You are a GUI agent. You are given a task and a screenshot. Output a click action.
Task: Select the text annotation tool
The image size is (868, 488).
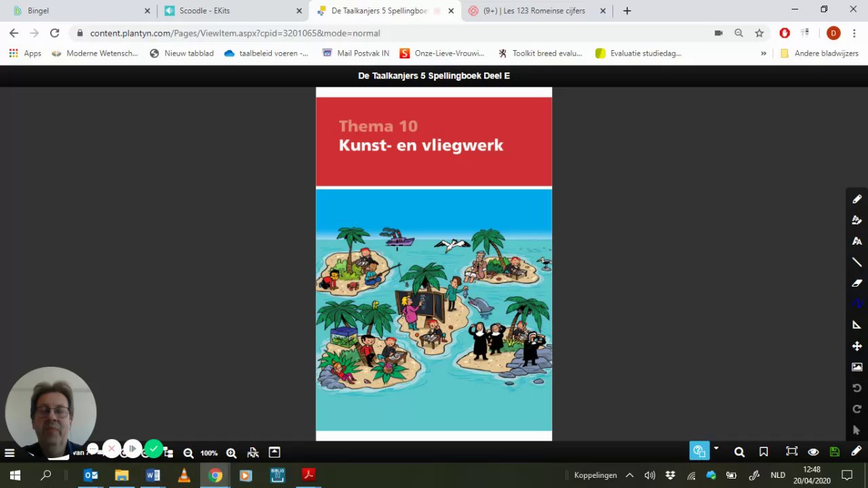[x=856, y=241]
